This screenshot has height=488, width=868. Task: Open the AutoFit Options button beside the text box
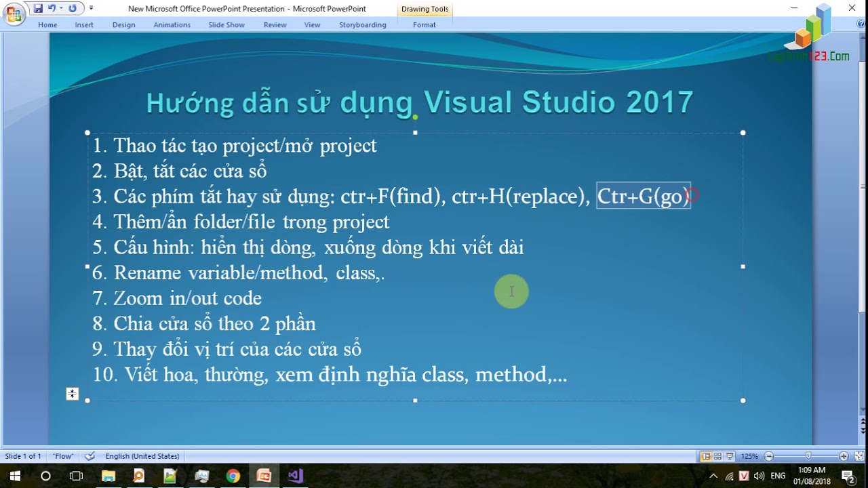pyautogui.click(x=73, y=394)
